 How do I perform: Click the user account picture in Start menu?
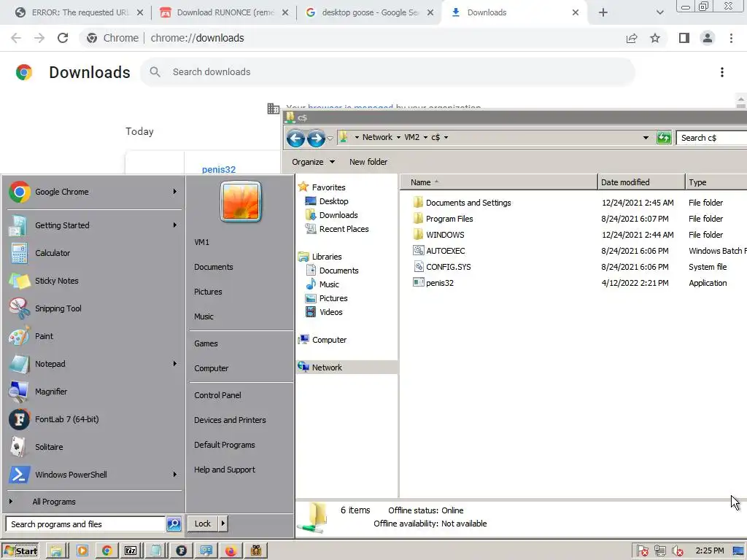pos(241,201)
